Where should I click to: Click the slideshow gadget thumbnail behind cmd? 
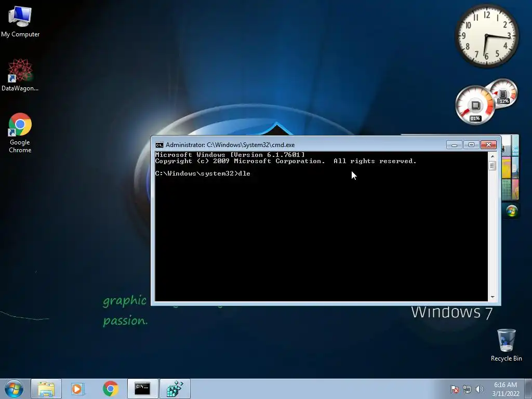click(510, 168)
